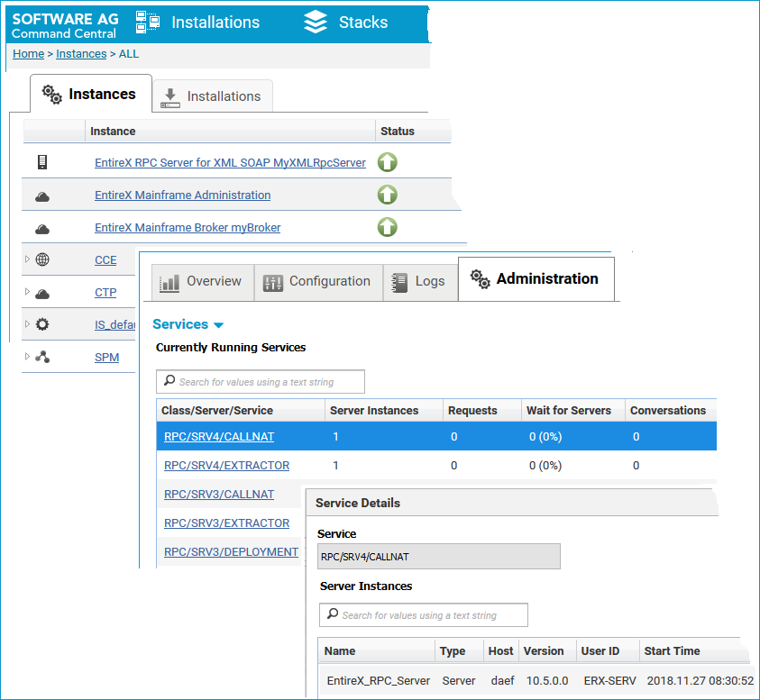
Task: Click green status arrow for MyXMLRpcServer
Action: 388,162
